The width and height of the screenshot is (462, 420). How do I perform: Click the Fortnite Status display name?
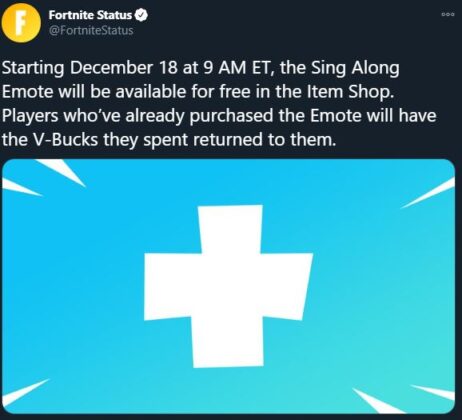(90, 15)
